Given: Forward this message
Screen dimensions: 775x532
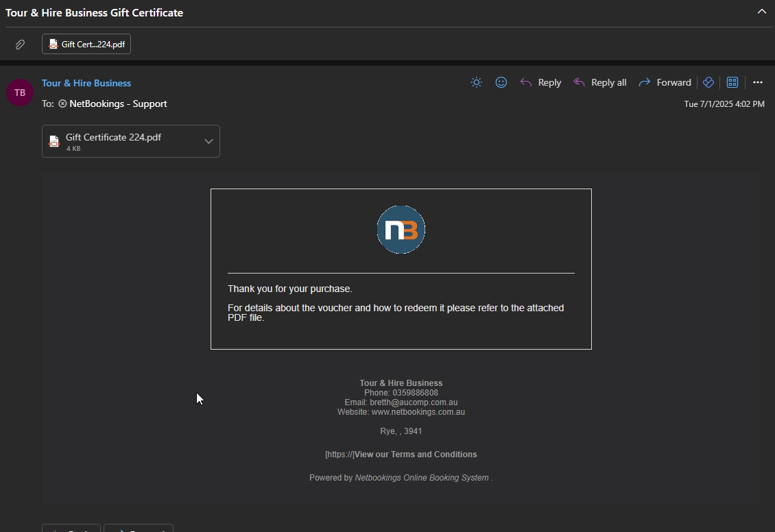Looking at the screenshot, I should 665,82.
